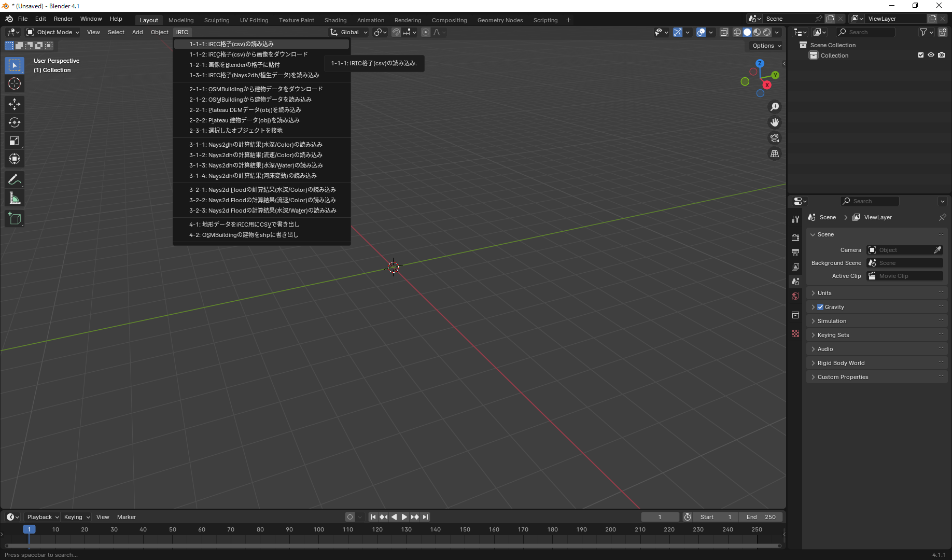Image resolution: width=952 pixels, height=560 pixels.
Task: Choose 2-2-1 Plateau DEM data import
Action: (x=262, y=110)
